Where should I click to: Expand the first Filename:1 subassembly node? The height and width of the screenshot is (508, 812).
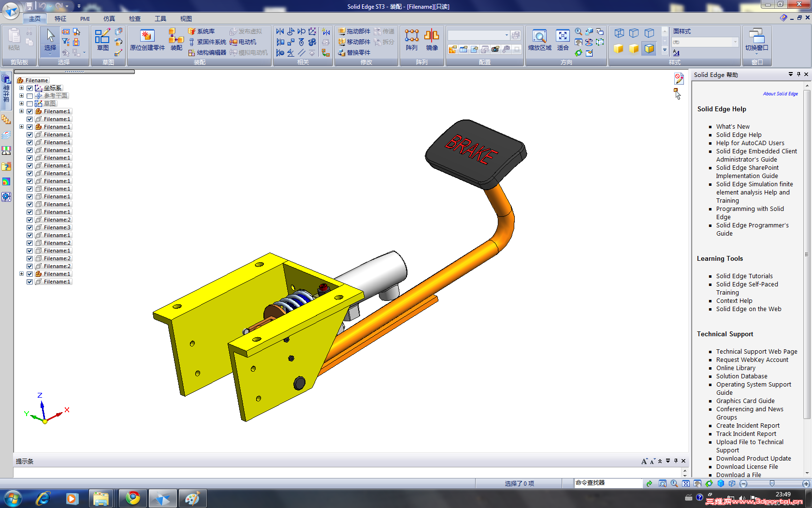coord(21,111)
